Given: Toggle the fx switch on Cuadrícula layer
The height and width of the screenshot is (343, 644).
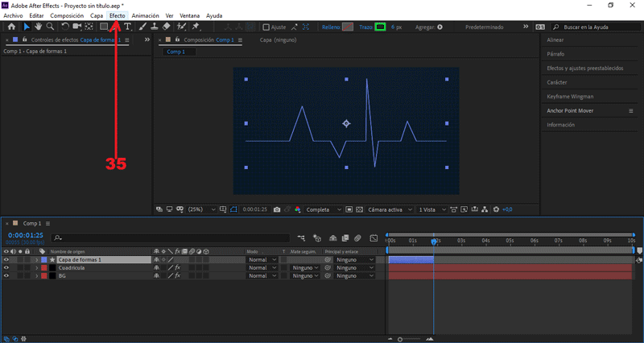Looking at the screenshot, I should 178,268.
